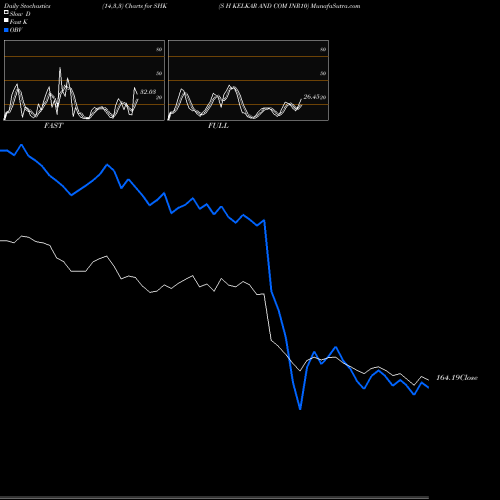Click the Fast K legend swatch

pos(6,20)
